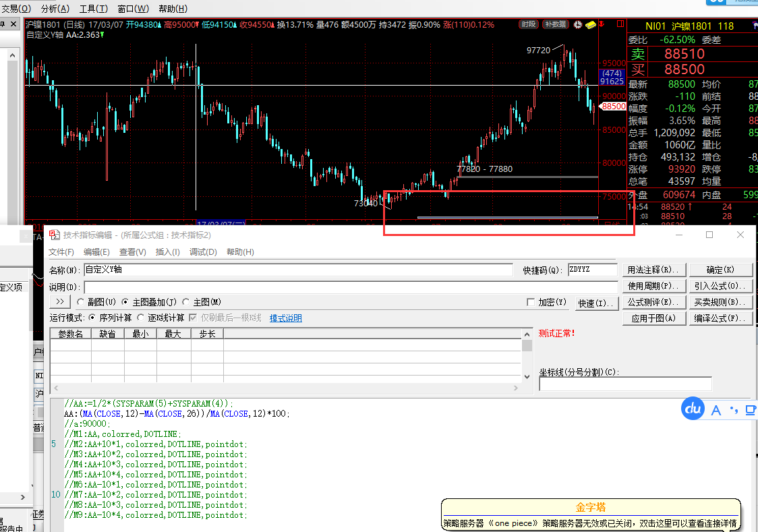
Task: Open the 窗口(W) menu in main window
Action: coord(134,9)
